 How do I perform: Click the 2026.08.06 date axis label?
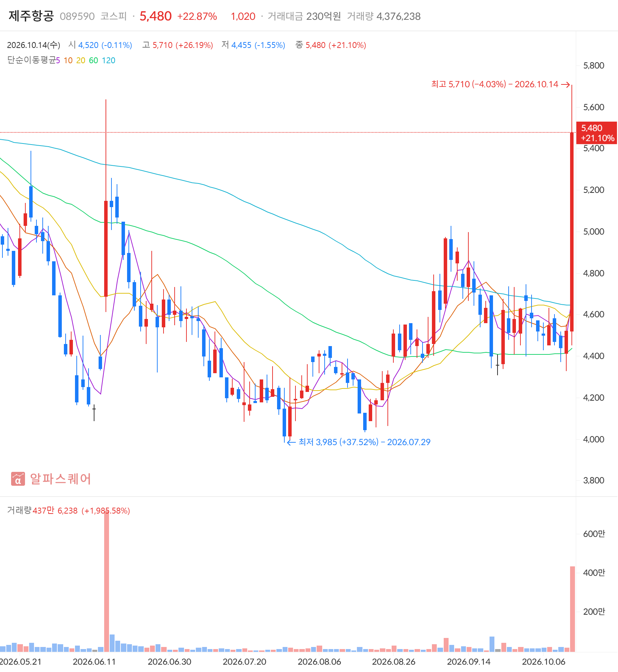(319, 662)
